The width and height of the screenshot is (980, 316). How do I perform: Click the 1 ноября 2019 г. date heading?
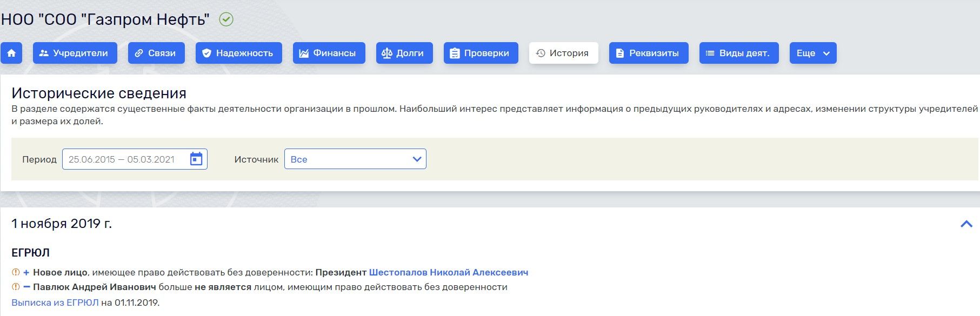pos(62,224)
